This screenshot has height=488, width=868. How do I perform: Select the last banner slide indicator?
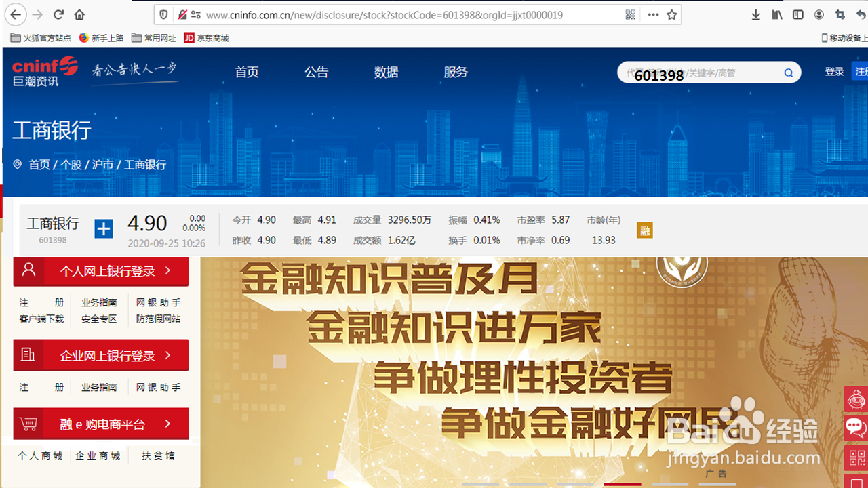click(x=717, y=484)
